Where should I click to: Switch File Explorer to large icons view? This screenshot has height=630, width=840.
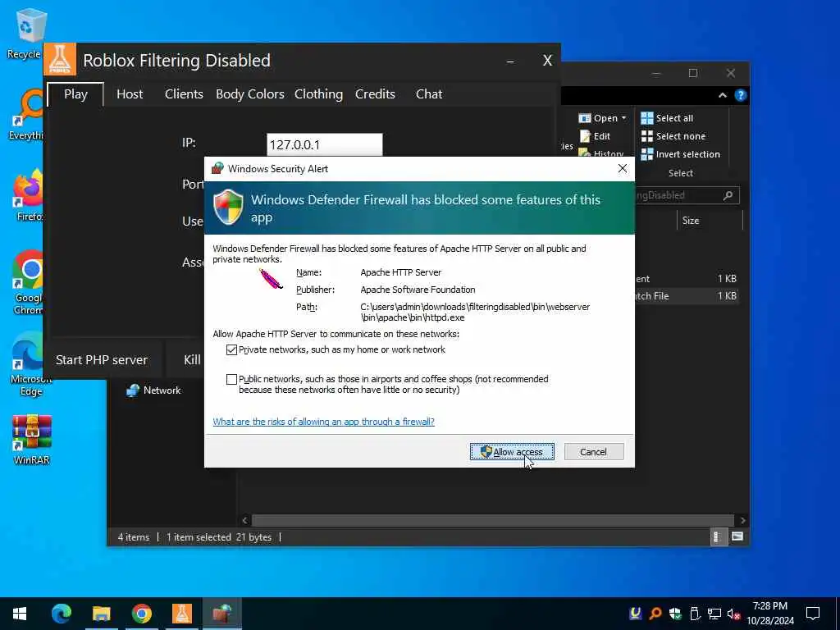point(737,536)
